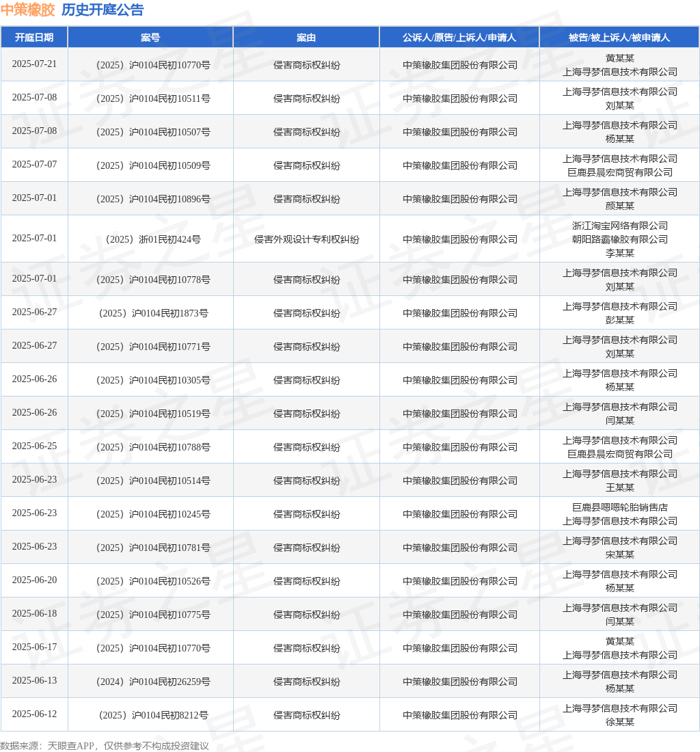Click the 开庭日期 column header
Image resolution: width=700 pixels, height=752 pixels.
click(34, 38)
